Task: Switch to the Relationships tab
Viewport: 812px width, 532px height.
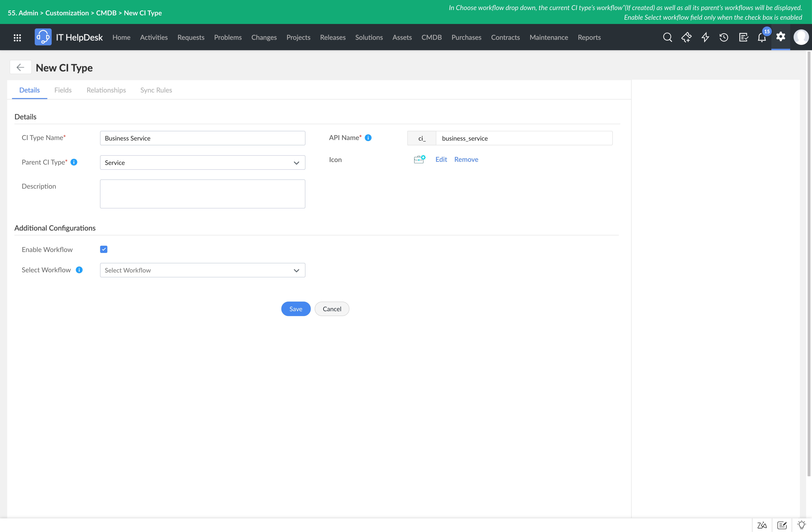Action: [106, 90]
